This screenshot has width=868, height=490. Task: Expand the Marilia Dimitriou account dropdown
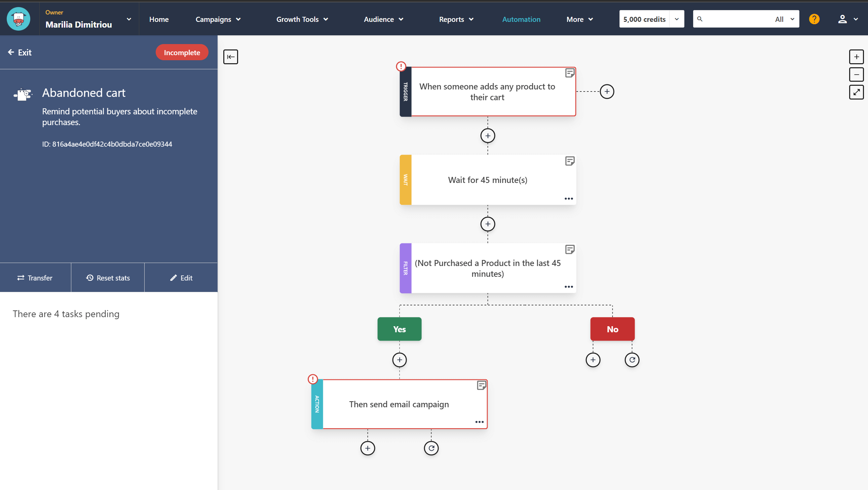(129, 19)
